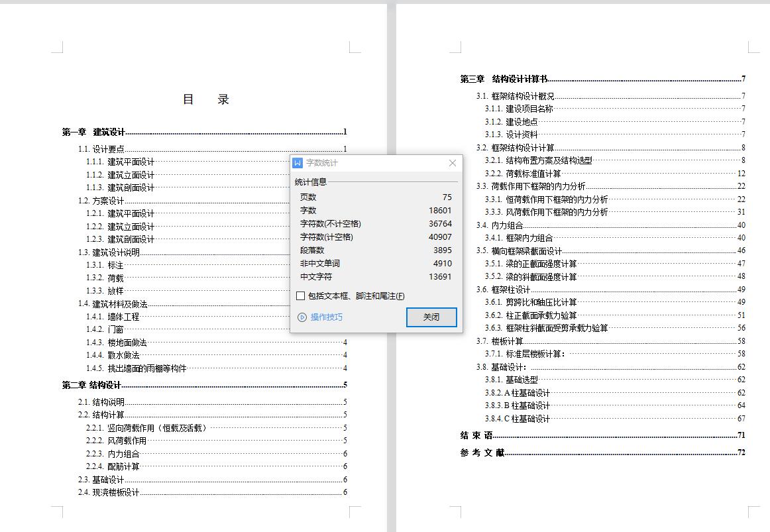The width and height of the screenshot is (770, 532).
Task: Go to 1.3.1. 标注 entry
Action: (x=188, y=266)
